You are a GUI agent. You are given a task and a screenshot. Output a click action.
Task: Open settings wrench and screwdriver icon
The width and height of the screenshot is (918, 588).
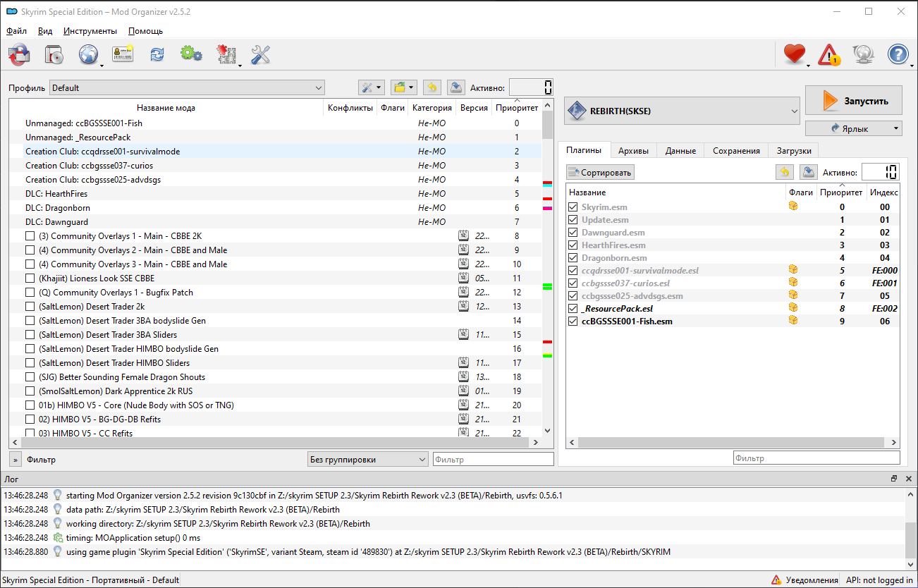[260, 54]
